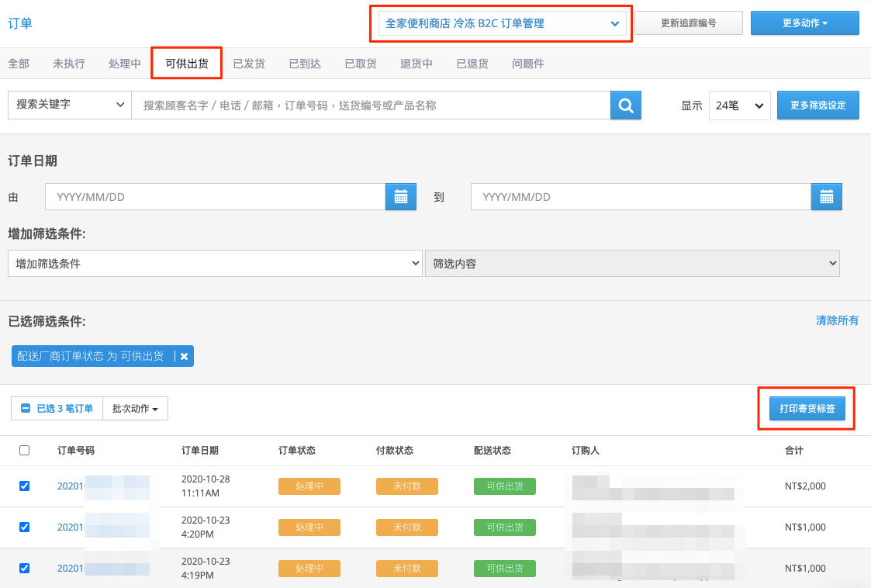Image resolution: width=871 pixels, height=588 pixels.
Task: Click the start date YYYY/MM/DD field
Action: pos(215,197)
